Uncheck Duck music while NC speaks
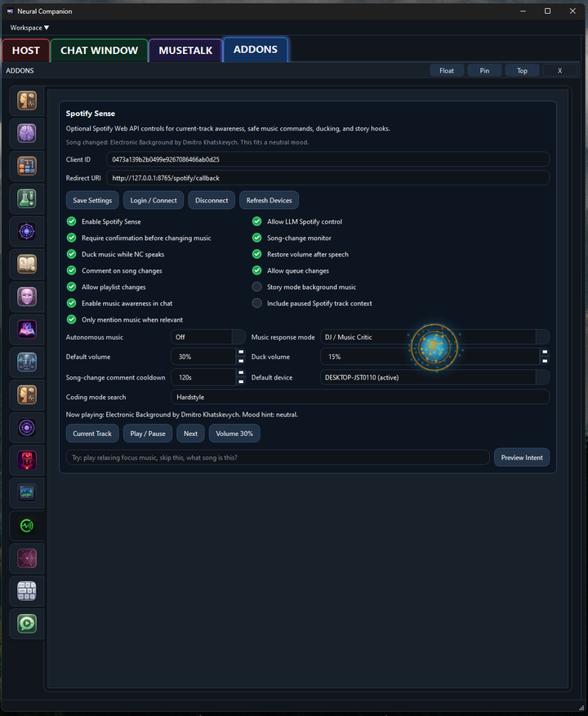The height and width of the screenshot is (716, 588). tap(71, 255)
